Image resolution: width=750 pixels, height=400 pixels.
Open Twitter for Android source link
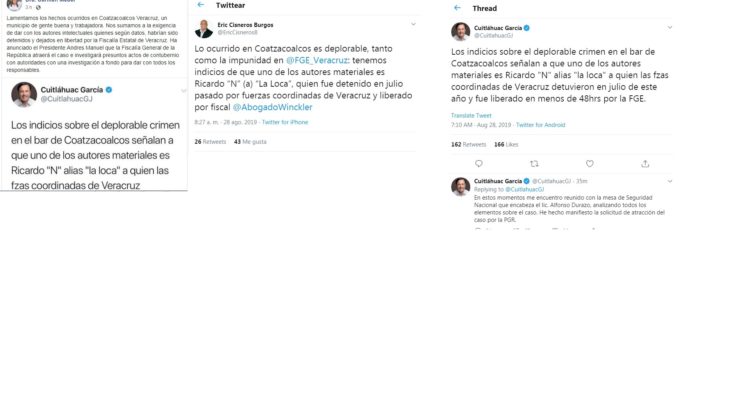click(540, 125)
